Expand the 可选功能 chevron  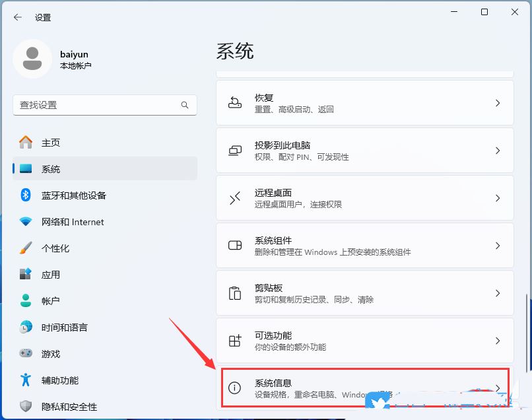498,341
